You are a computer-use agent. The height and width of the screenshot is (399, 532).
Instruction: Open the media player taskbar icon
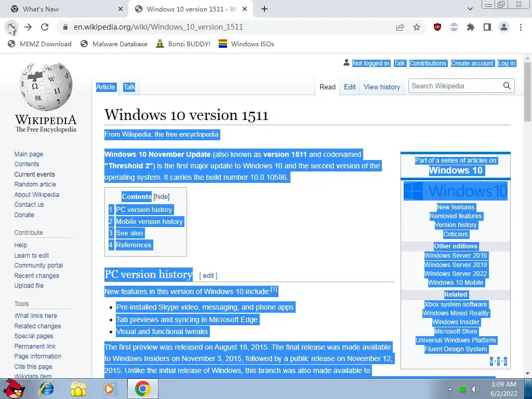110,389
